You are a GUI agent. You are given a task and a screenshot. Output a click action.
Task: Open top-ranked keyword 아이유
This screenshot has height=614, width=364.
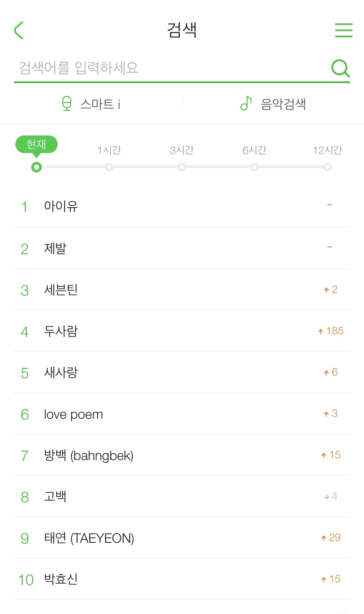61,206
